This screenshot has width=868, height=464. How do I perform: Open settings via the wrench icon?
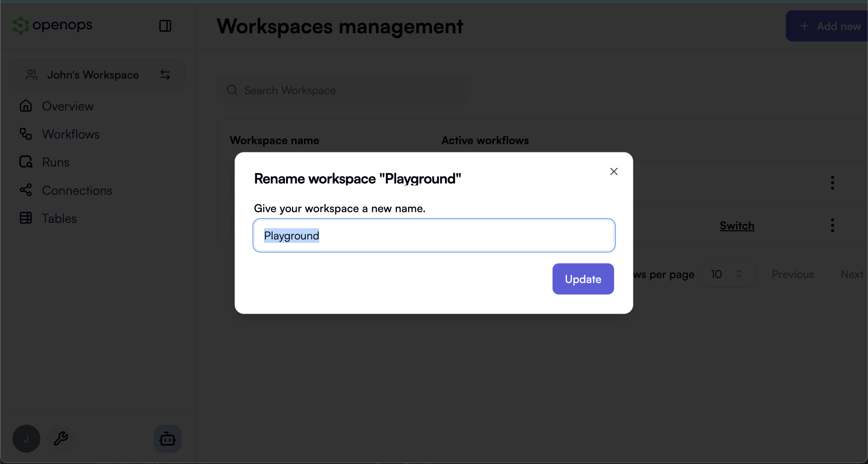click(61, 438)
